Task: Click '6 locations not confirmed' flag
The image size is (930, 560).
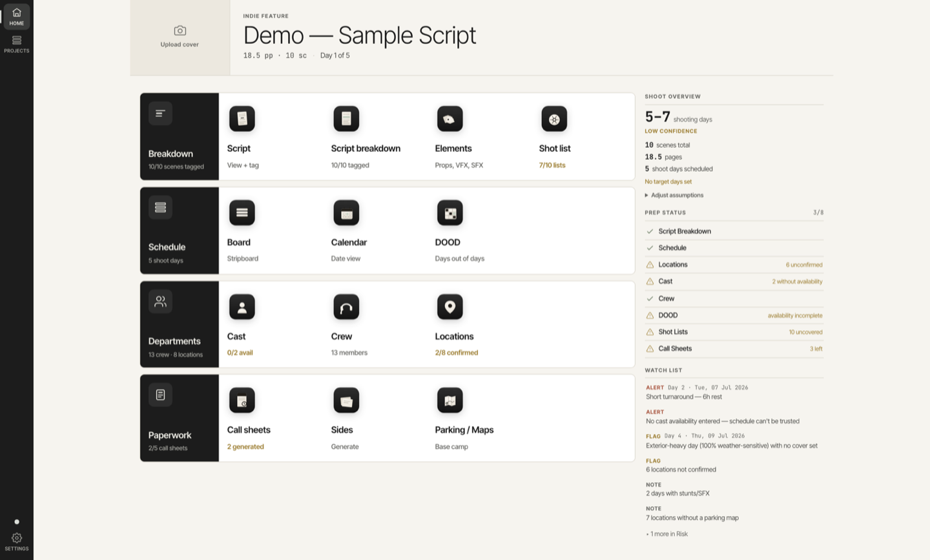Action: click(x=681, y=470)
